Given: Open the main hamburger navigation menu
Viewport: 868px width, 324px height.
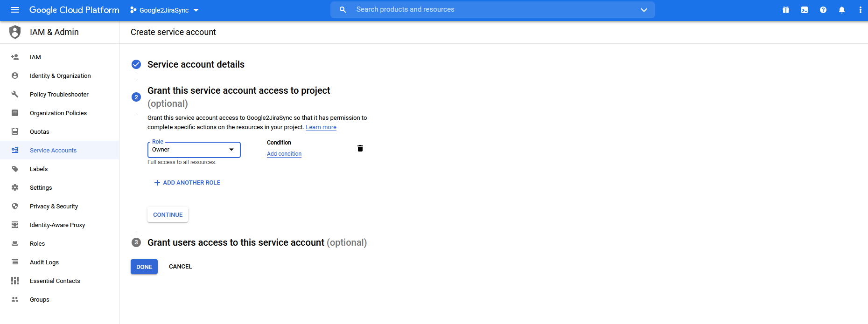Looking at the screenshot, I should pyautogui.click(x=15, y=10).
